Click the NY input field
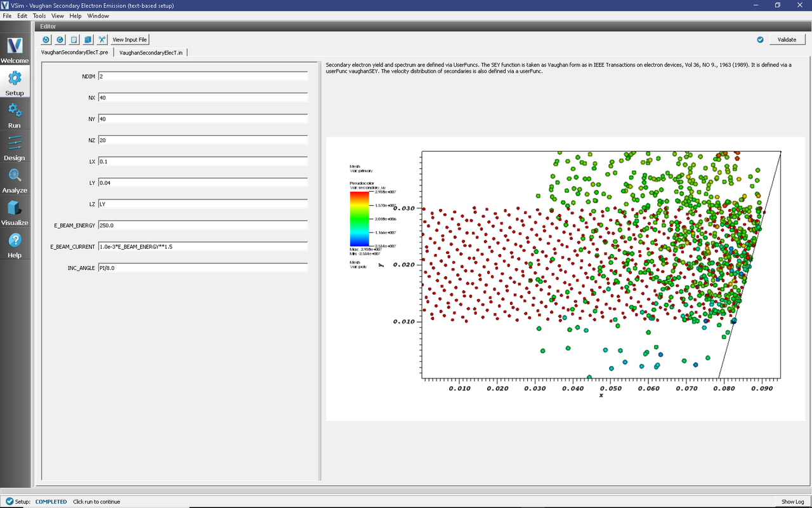Image resolution: width=812 pixels, height=508 pixels. coord(202,119)
